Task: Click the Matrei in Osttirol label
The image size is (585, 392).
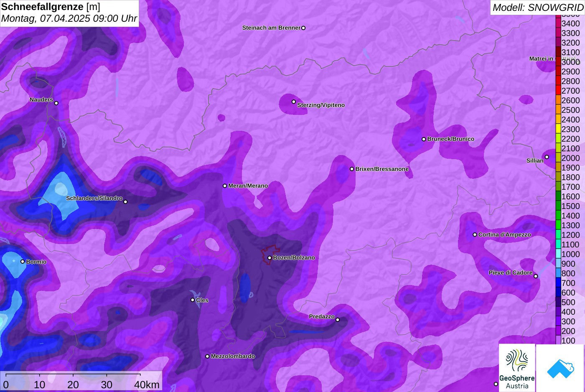Action: 552,59
